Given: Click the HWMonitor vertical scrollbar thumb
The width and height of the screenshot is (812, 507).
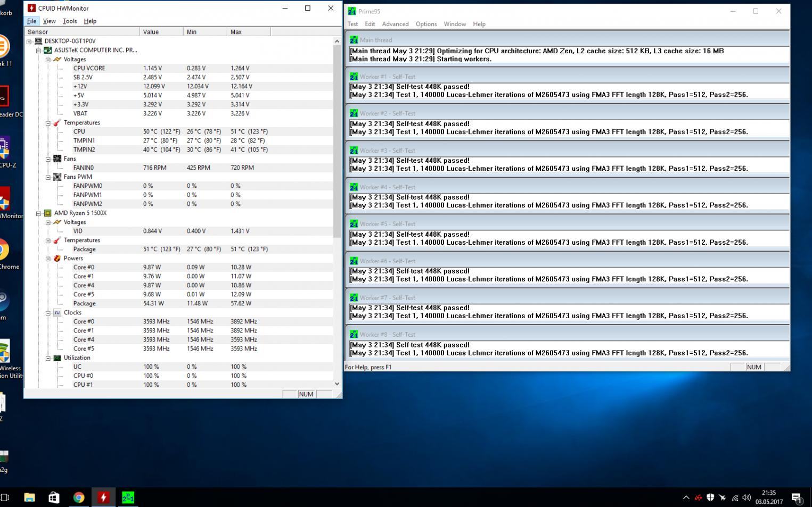Looking at the screenshot, I should tap(337, 141).
